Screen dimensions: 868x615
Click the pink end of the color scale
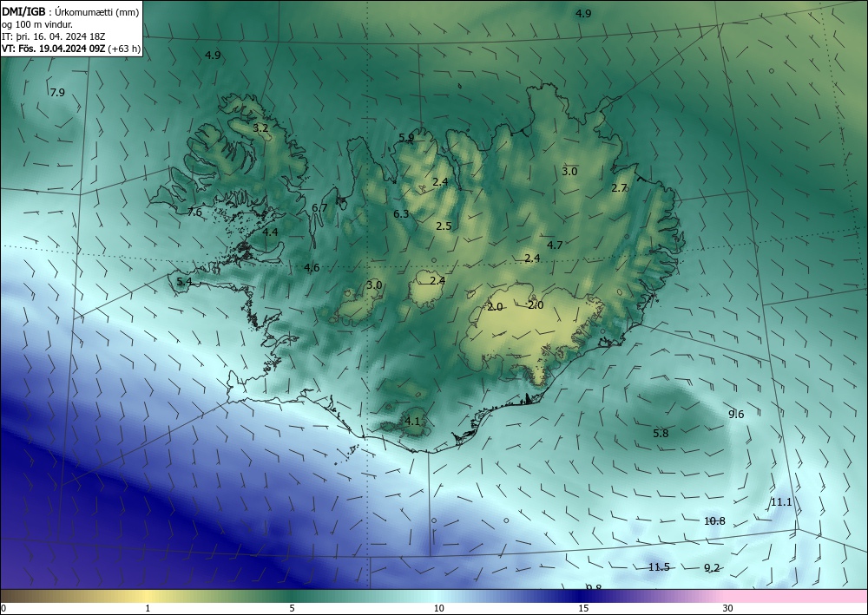click(x=797, y=596)
